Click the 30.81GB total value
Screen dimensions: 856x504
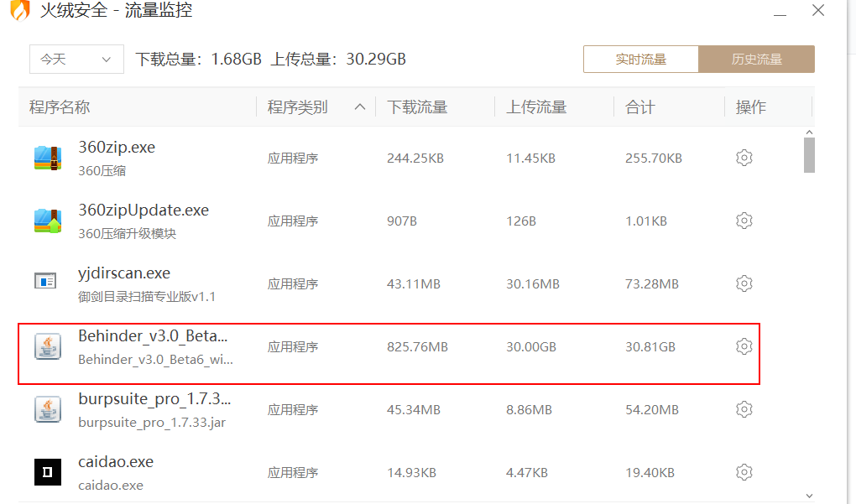[x=650, y=347]
